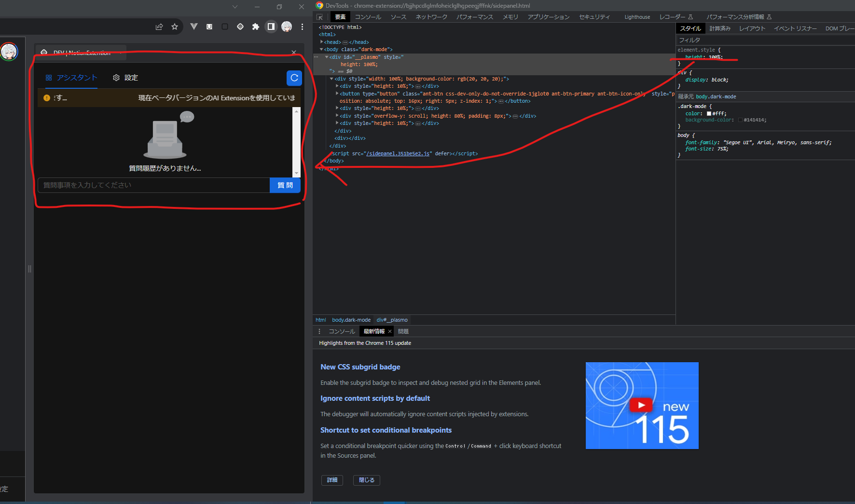The height and width of the screenshot is (504, 855).
Task: Switch to the ネットワーク DevTools panel
Action: [431, 17]
